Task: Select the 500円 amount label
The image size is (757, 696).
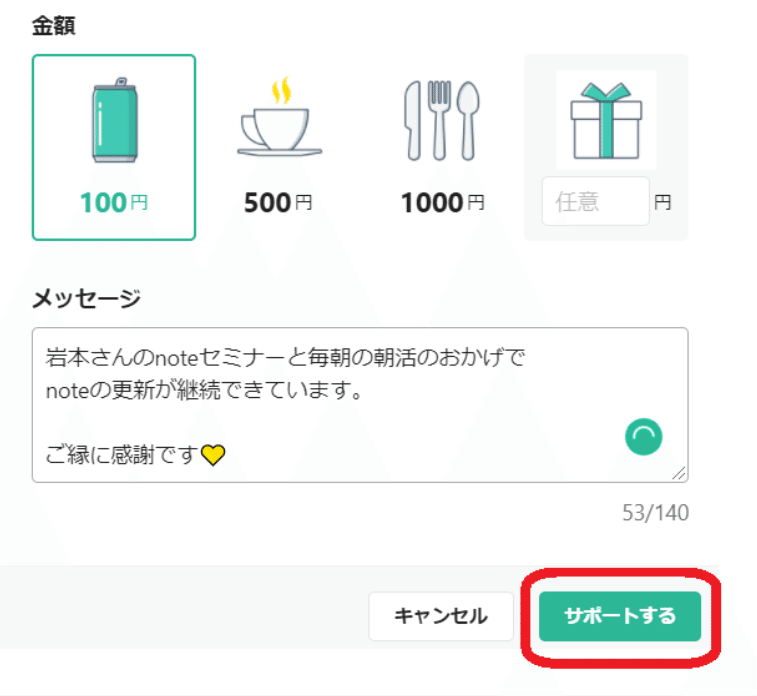Action: click(x=278, y=202)
